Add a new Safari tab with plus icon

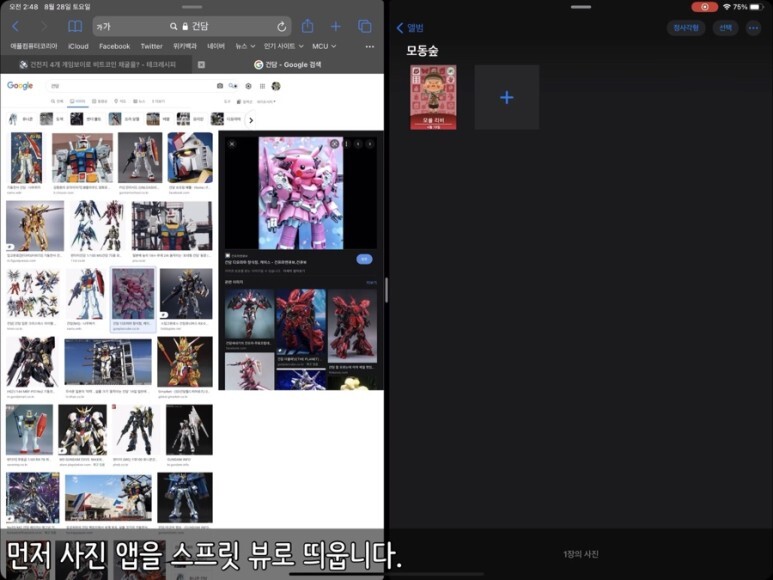336,26
